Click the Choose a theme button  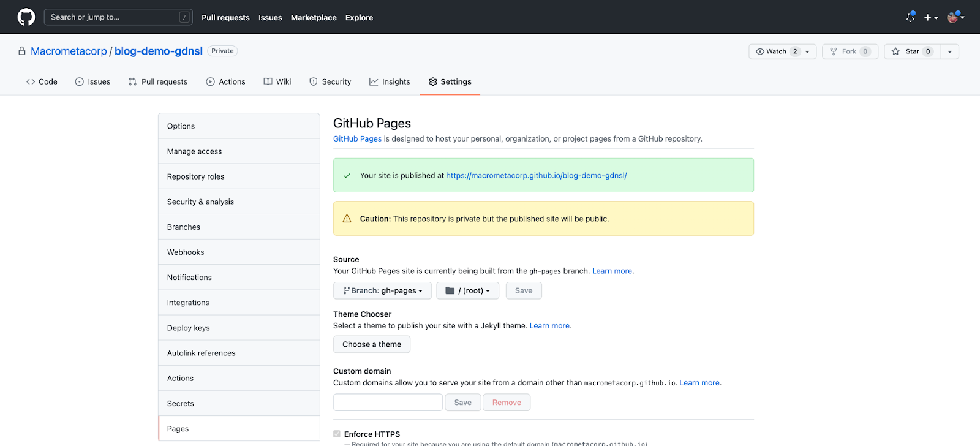click(372, 344)
